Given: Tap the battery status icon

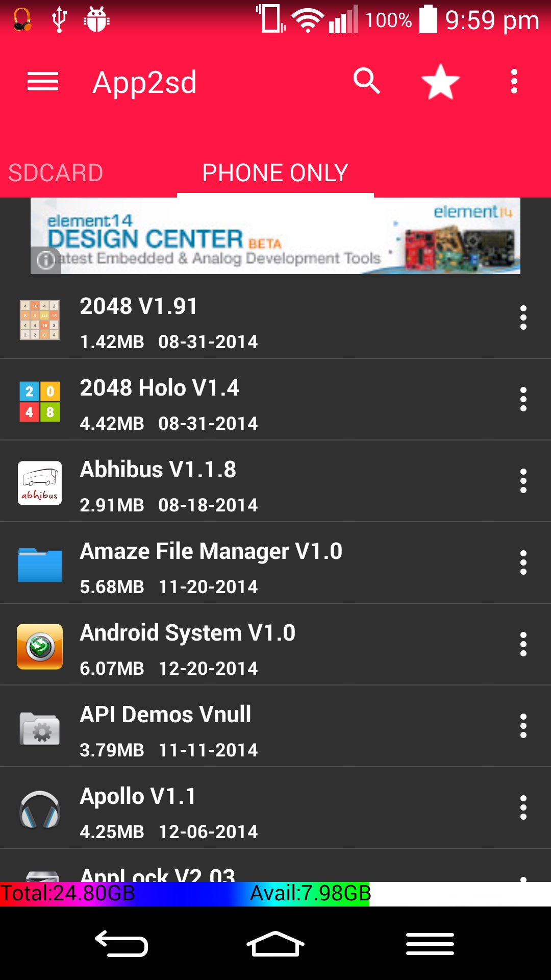Looking at the screenshot, I should [x=429, y=19].
